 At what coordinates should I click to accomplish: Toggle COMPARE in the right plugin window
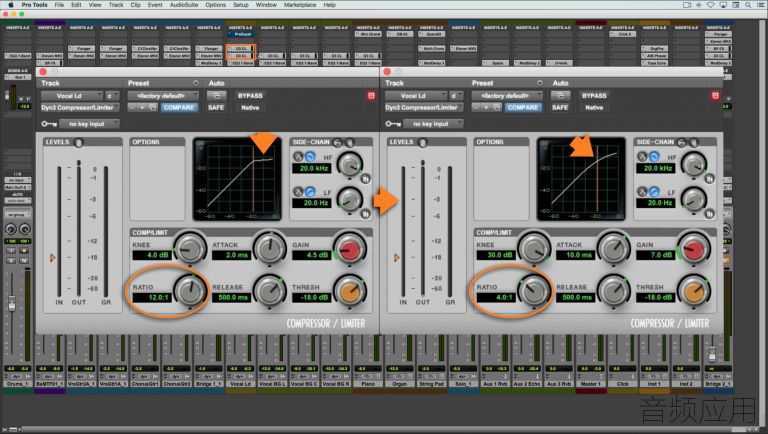[x=523, y=107]
